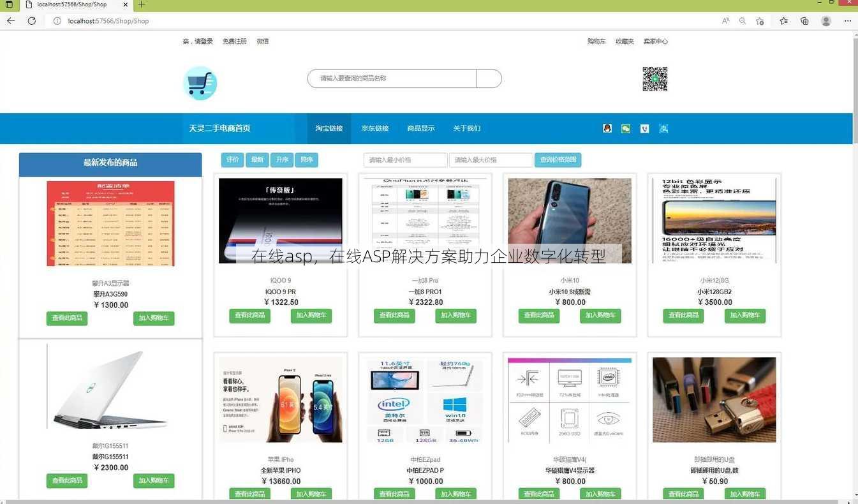858x504 pixels.
Task: Click the 查询价格范围 button
Action: tap(558, 160)
